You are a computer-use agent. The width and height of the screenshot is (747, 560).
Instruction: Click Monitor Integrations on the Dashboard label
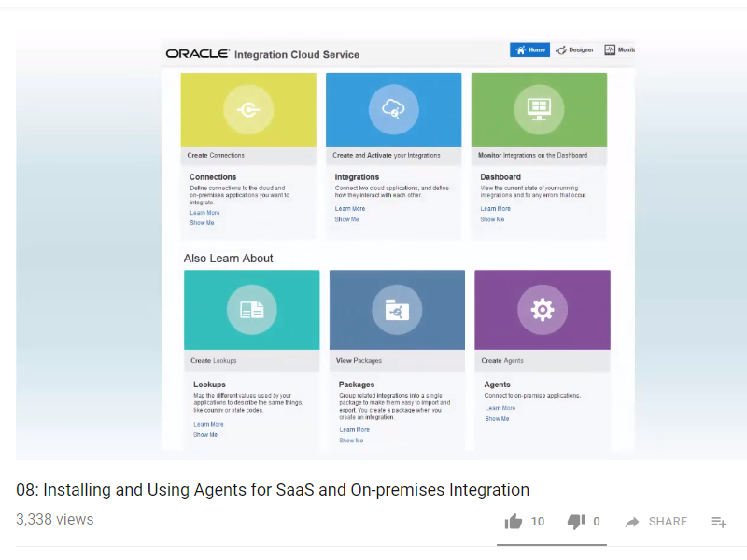click(532, 155)
